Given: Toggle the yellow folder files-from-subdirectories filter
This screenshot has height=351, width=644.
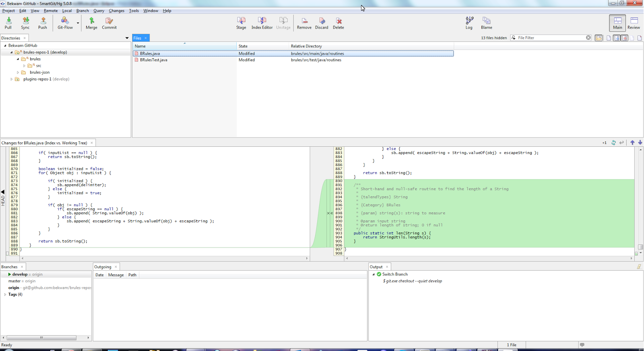Looking at the screenshot, I should (x=599, y=38).
